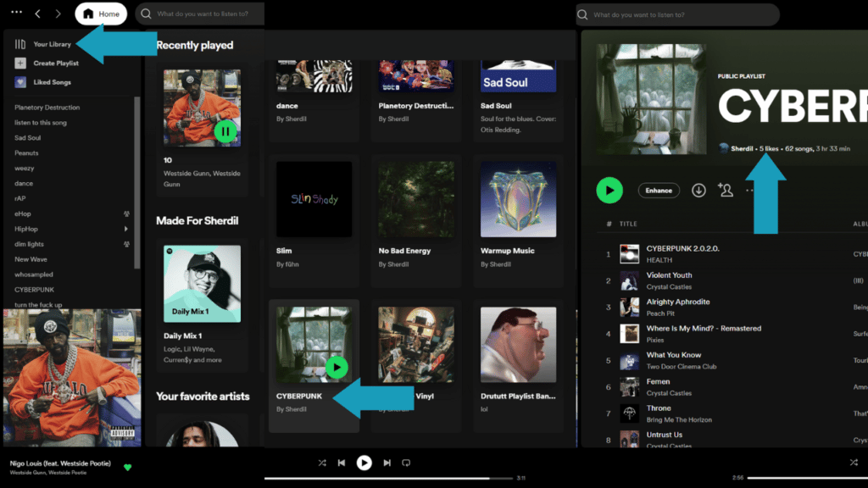Image resolution: width=868 pixels, height=488 pixels.
Task: Click the Home button
Action: [101, 14]
